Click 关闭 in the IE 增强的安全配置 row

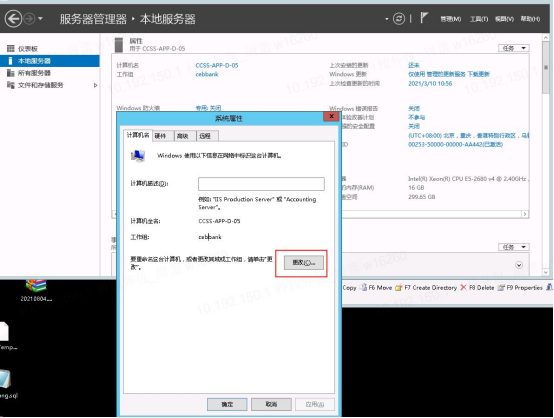coord(414,126)
